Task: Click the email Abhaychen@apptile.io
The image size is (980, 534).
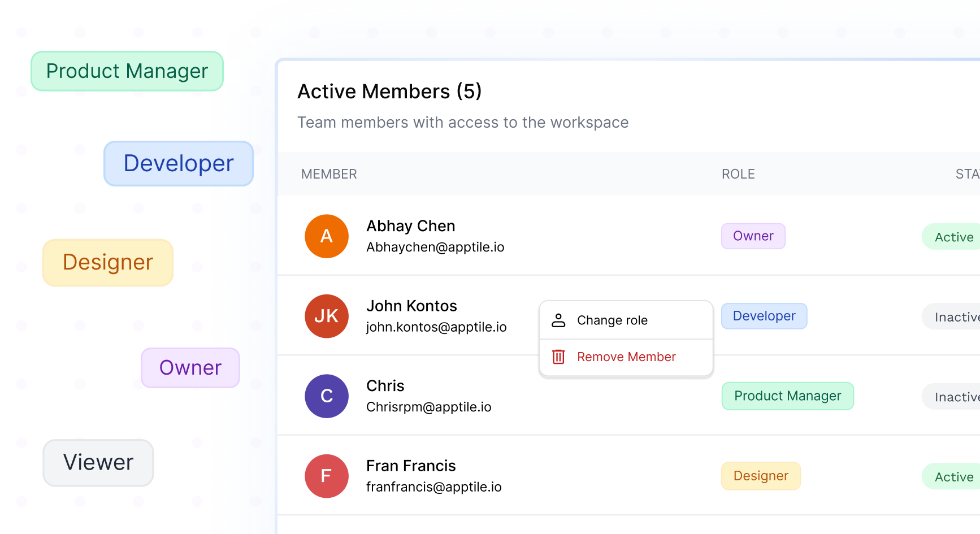Action: 435,248
